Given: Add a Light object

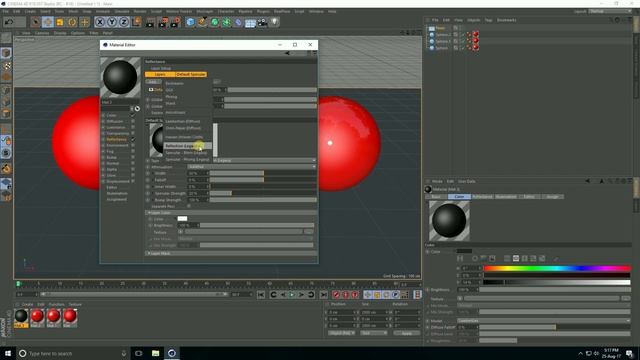Looking at the screenshot, I should pyautogui.click(x=274, y=22).
